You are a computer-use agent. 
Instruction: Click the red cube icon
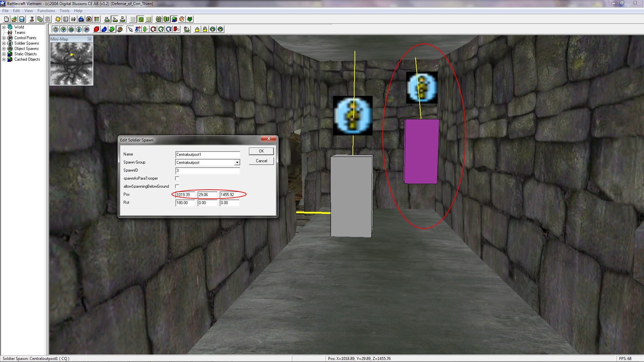(96, 29)
